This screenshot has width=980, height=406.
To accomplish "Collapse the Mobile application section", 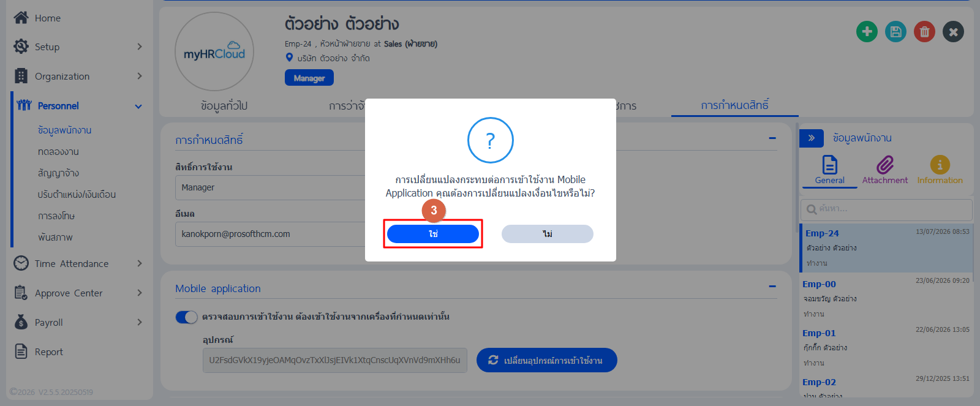I will tap(772, 287).
